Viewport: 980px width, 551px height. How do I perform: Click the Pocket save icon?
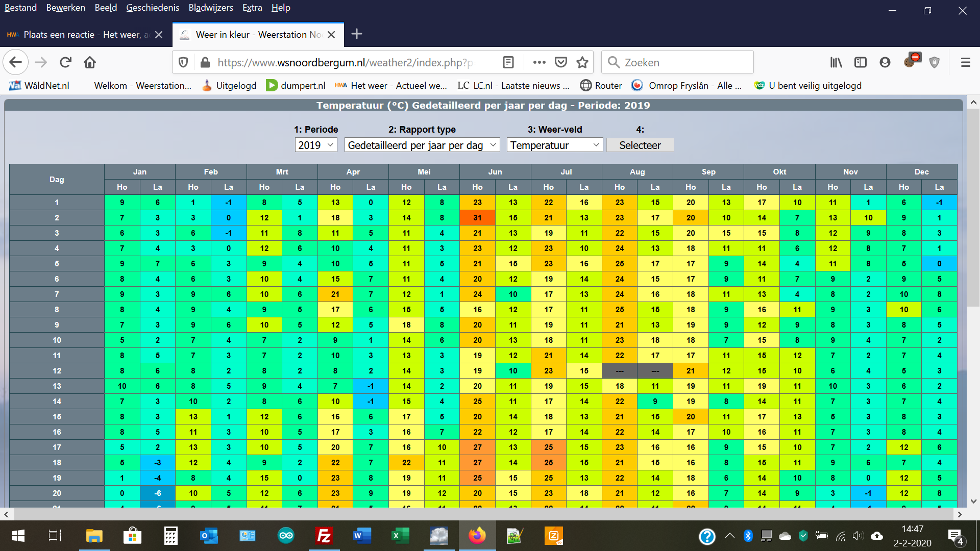coord(561,62)
